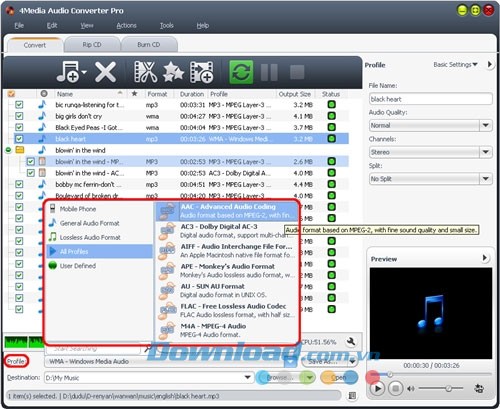
Task: Mute the preview volume speaker icon
Action: point(411,389)
